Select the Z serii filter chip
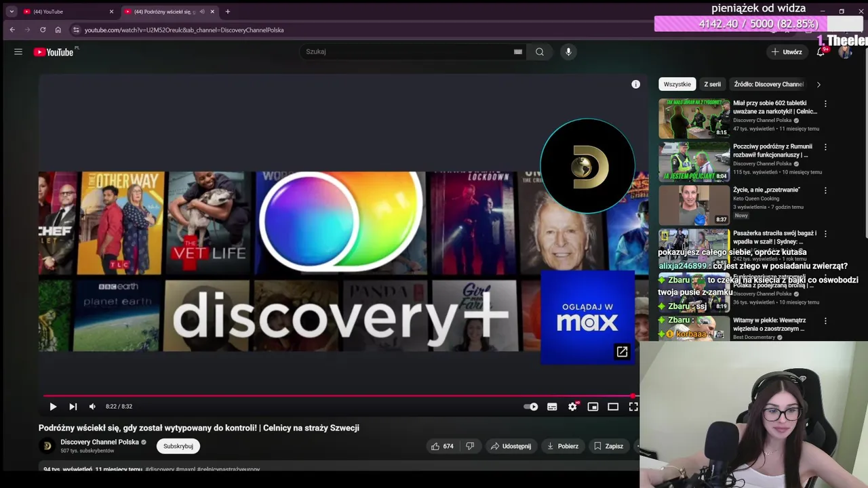Screen dimensions: 868x488 [x=712, y=84]
